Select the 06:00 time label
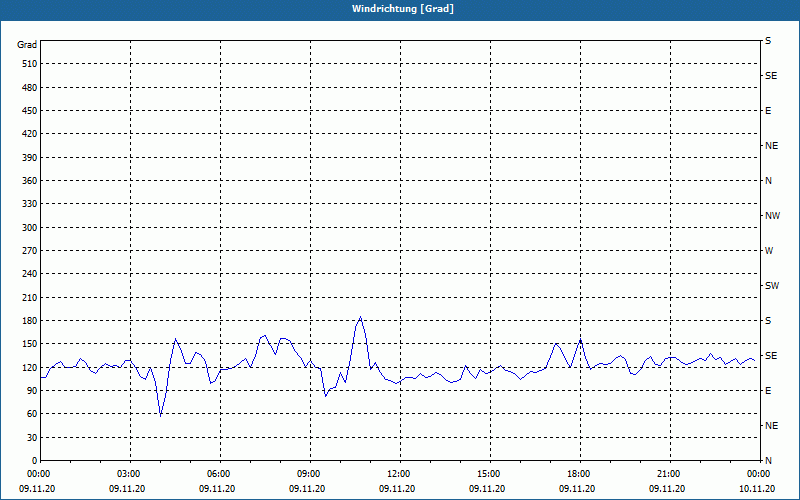 217,474
